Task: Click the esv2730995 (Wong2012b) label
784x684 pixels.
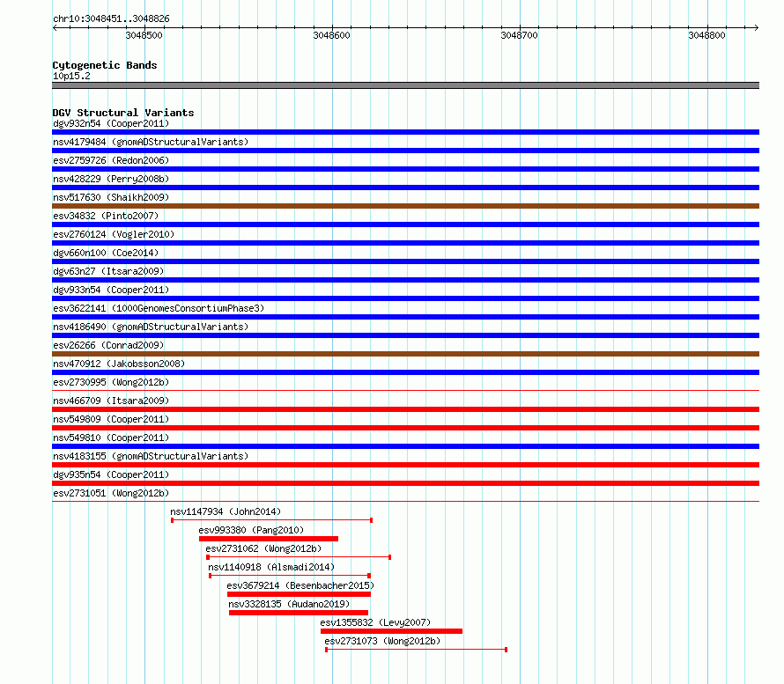Action: click(x=111, y=382)
